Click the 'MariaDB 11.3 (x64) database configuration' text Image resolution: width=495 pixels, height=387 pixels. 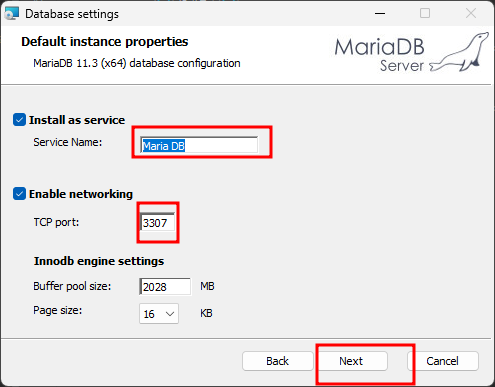pos(137,63)
